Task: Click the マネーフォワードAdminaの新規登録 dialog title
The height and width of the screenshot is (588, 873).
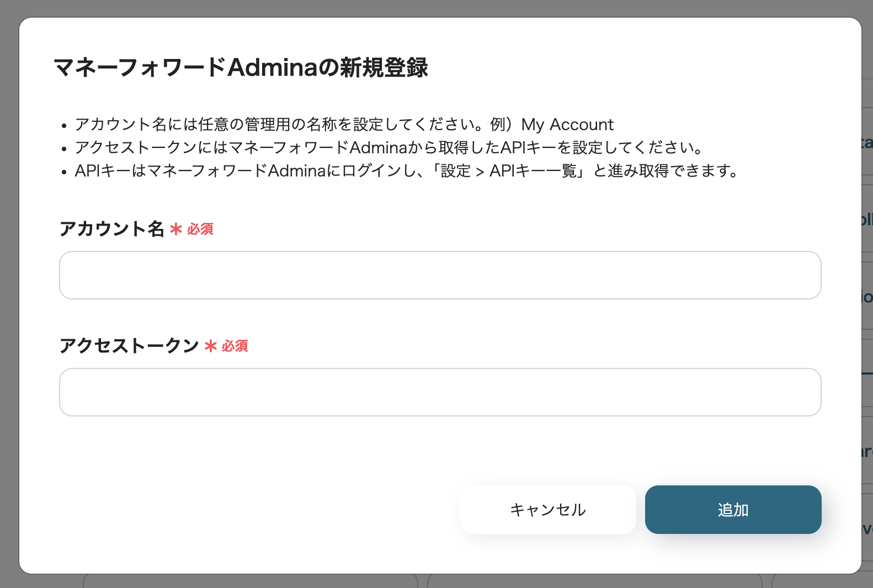Action: point(241,68)
